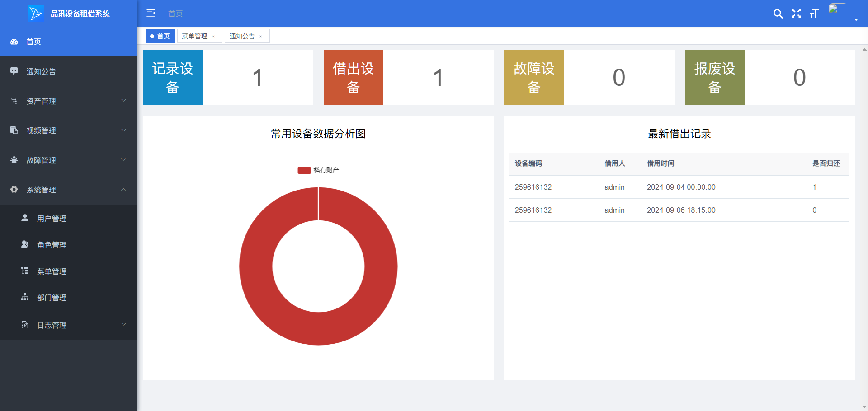Click the user avatar image
The height and width of the screenshot is (411, 868).
click(x=837, y=14)
